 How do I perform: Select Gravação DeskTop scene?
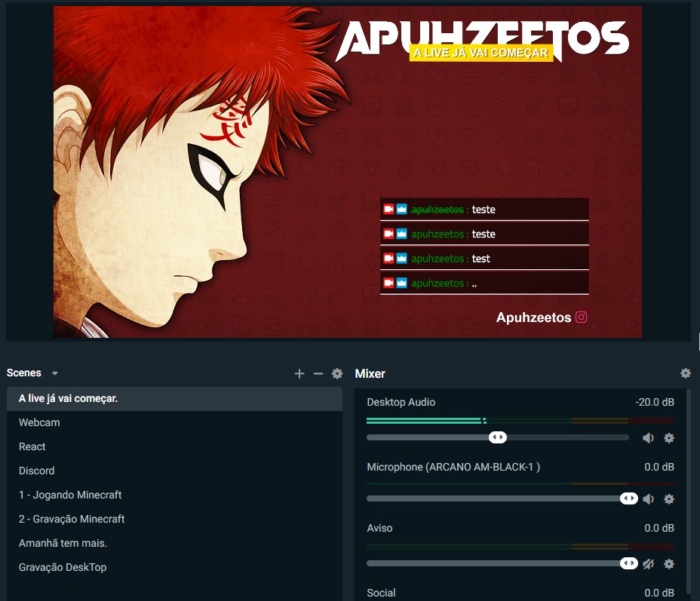(174, 567)
